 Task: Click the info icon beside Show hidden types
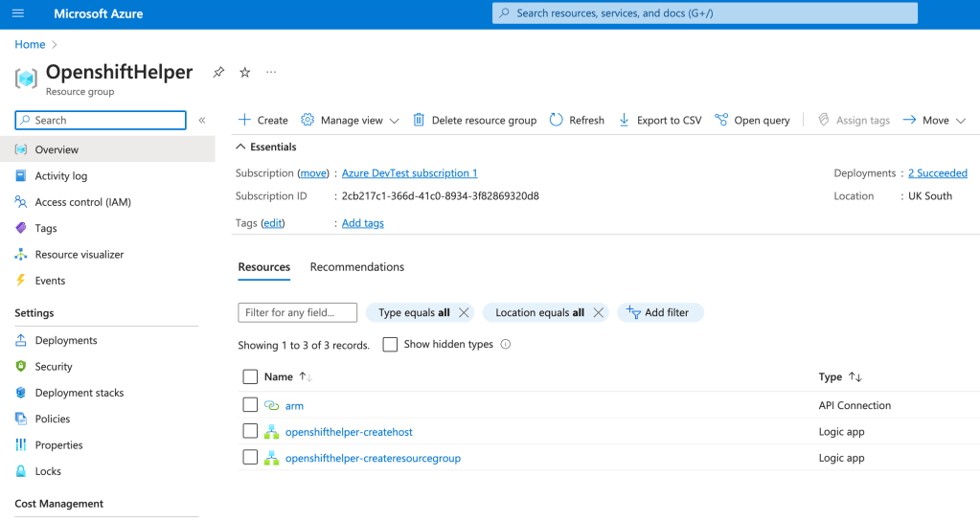tap(506, 344)
